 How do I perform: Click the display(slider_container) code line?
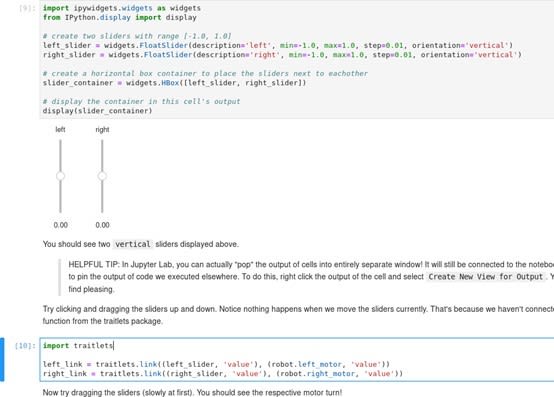98,111
